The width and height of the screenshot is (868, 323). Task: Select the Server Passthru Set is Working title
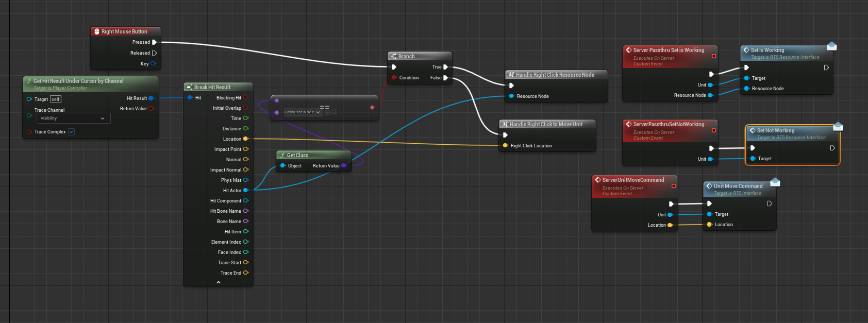click(669, 50)
